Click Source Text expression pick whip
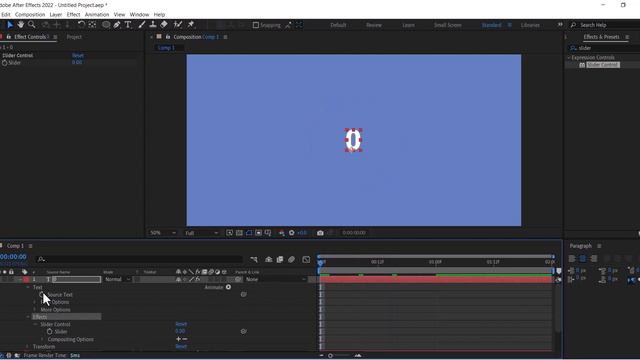Image resolution: width=640 pixels, height=360 pixels. tap(244, 294)
